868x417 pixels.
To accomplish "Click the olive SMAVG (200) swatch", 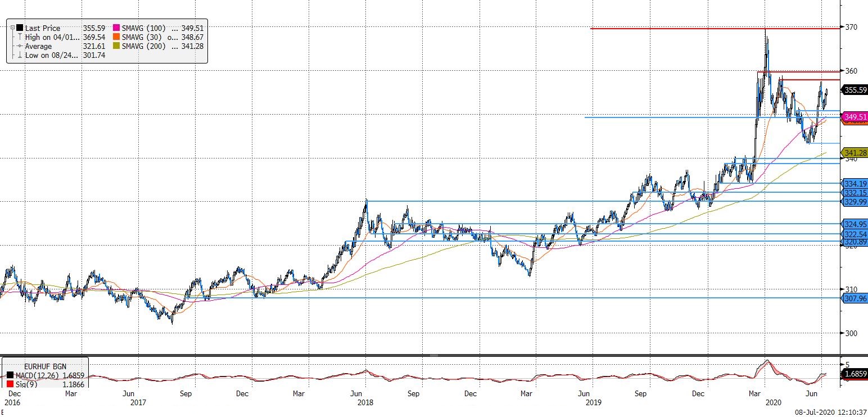I will tap(116, 46).
